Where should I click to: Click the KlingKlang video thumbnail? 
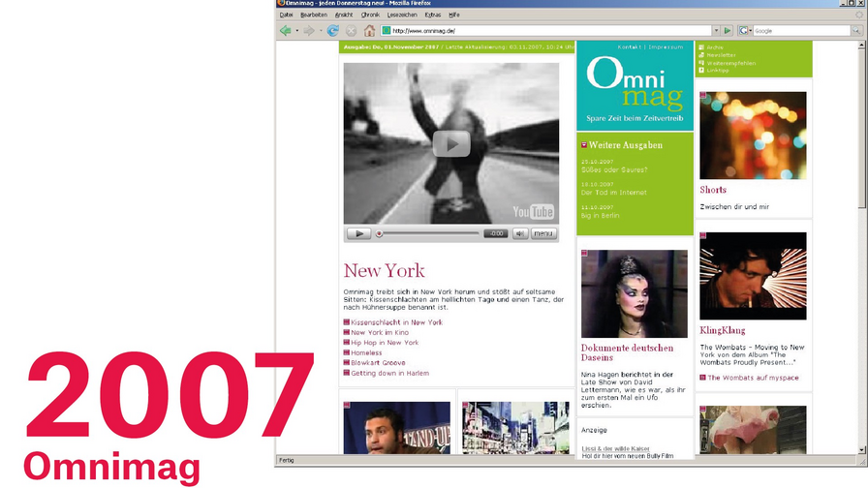point(753,276)
